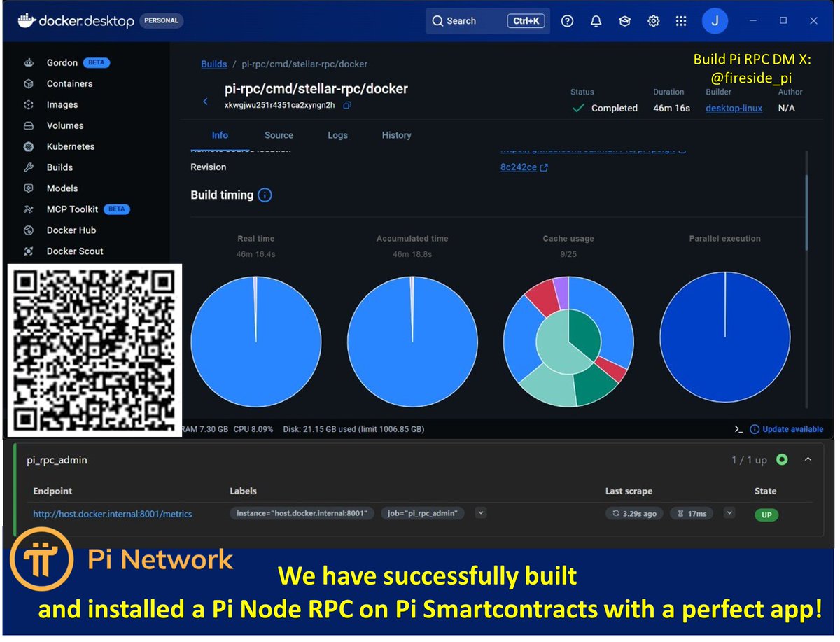Open the help question mark icon

(x=568, y=21)
